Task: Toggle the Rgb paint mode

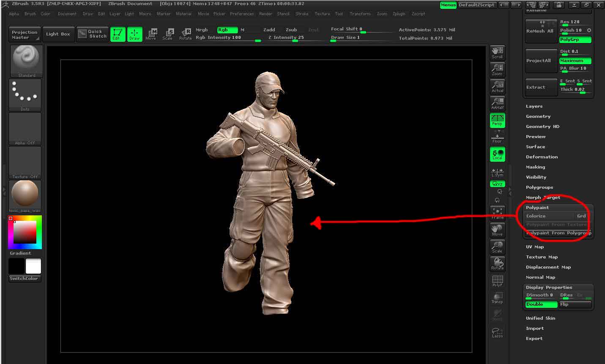Action: tap(227, 30)
